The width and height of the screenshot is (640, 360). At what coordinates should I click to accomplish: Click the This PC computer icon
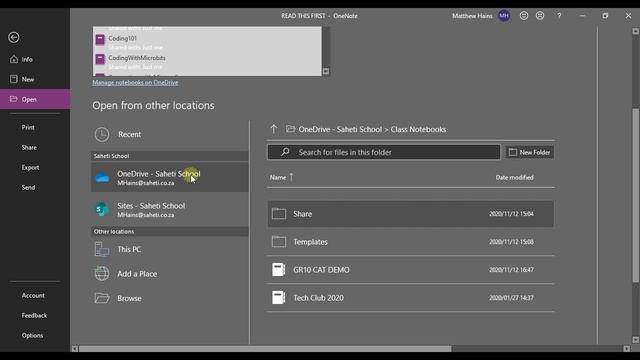(102, 249)
